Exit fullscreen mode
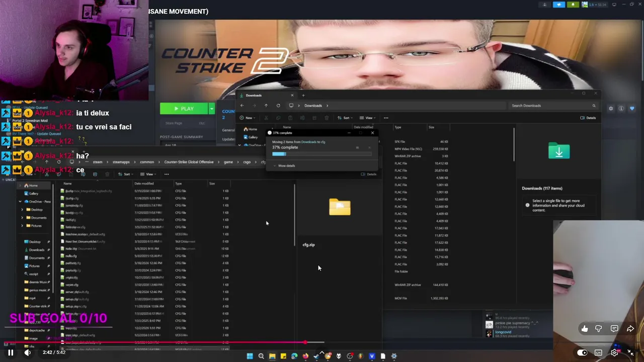 630,352
